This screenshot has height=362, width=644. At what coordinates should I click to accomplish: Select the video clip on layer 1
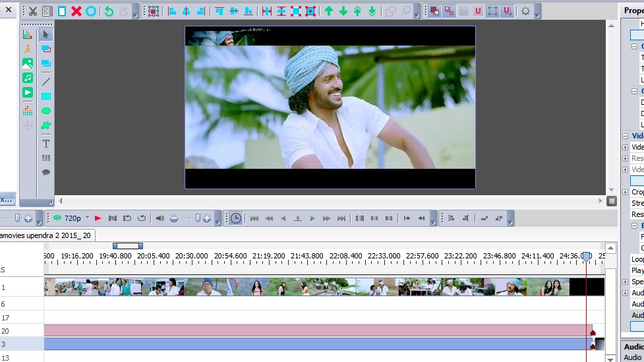point(324,287)
